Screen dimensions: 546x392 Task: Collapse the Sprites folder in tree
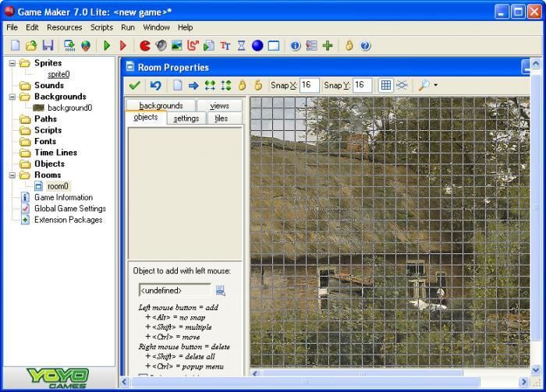12,63
